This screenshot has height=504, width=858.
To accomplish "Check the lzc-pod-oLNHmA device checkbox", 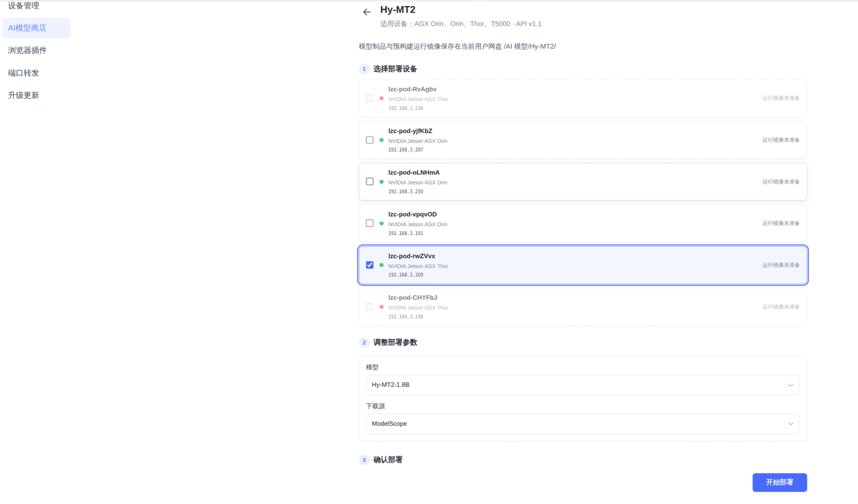I will [x=370, y=181].
